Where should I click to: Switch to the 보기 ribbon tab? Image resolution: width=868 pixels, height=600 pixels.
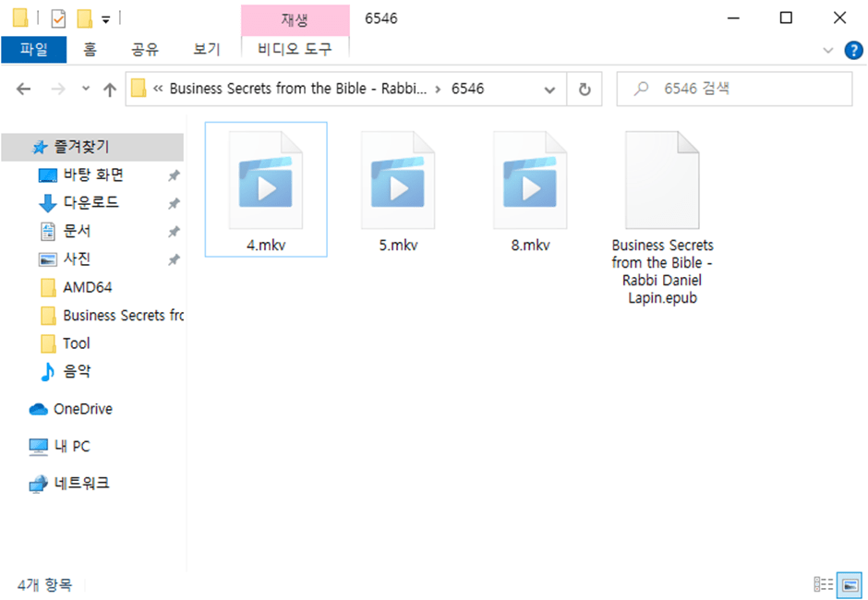207,50
